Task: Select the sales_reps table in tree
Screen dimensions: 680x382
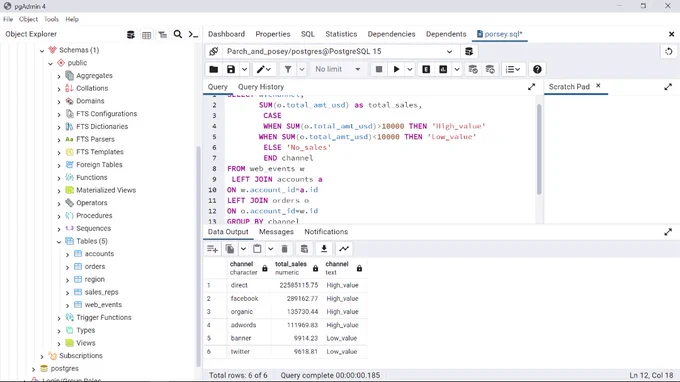Action: pos(101,292)
